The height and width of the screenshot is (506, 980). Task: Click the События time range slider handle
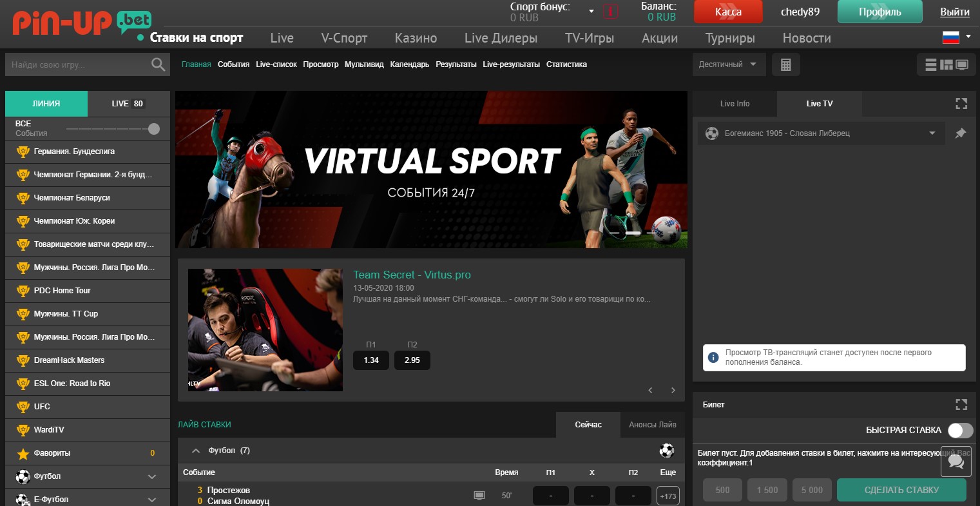[154, 129]
